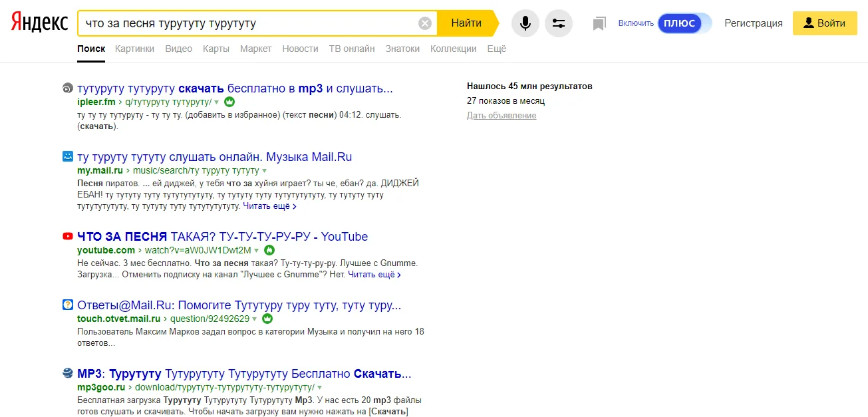Click the ipleer.fm domain link

(96, 102)
